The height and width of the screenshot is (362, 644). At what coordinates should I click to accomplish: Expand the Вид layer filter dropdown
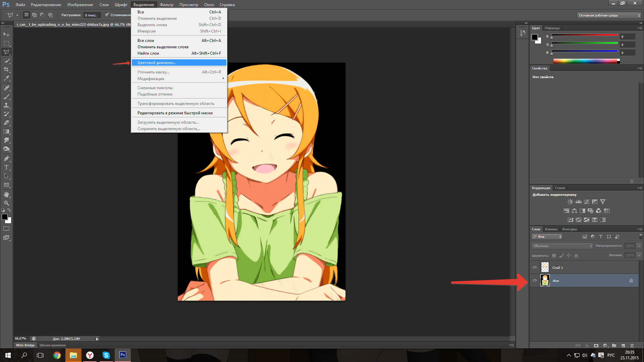547,237
